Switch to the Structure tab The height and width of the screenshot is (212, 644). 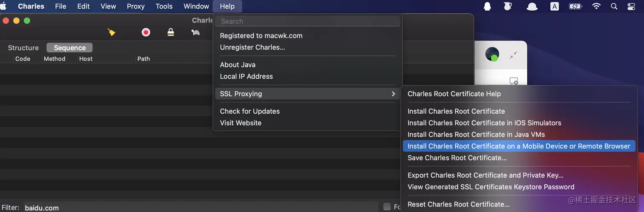23,48
